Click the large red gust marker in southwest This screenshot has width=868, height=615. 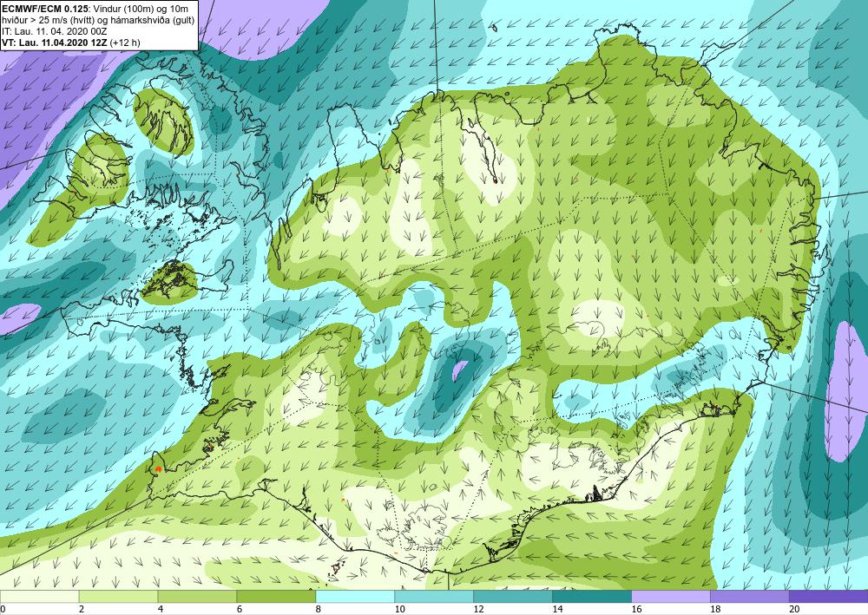[158, 469]
